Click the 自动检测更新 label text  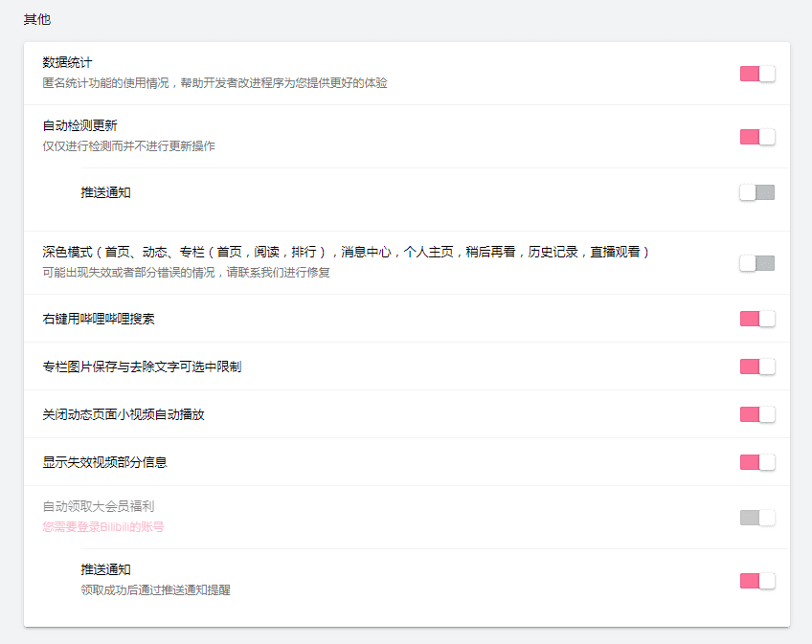73,124
